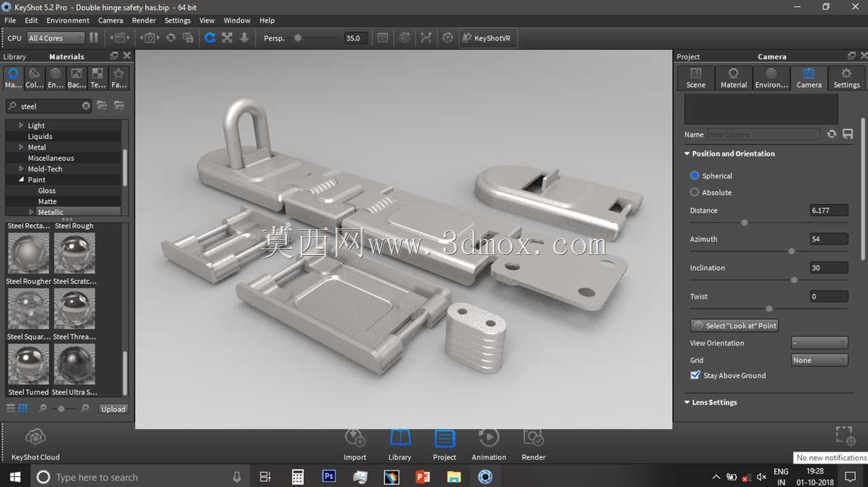Click the toolbar icon after the 35.0 field

[383, 38]
